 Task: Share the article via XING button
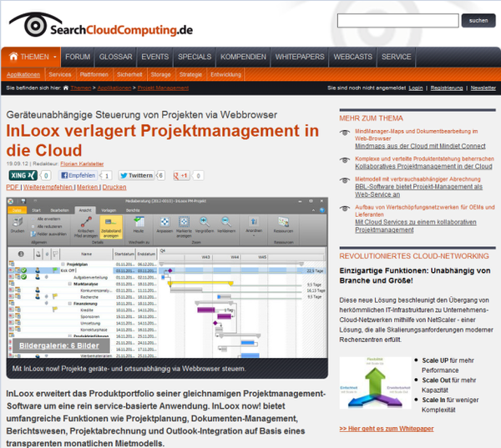pos(23,175)
